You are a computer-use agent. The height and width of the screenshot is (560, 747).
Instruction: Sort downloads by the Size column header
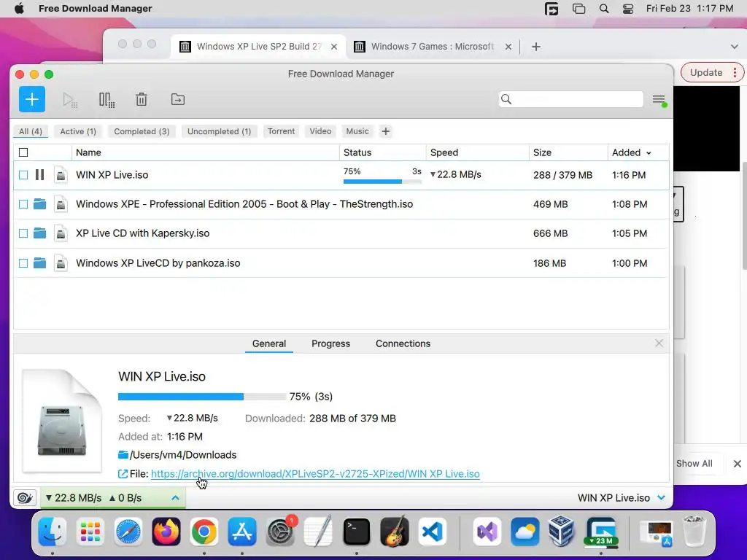(x=542, y=152)
